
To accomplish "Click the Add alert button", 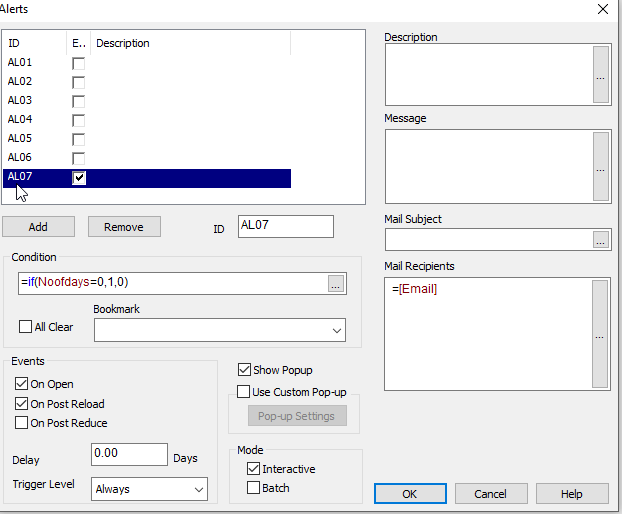I will pyautogui.click(x=38, y=227).
